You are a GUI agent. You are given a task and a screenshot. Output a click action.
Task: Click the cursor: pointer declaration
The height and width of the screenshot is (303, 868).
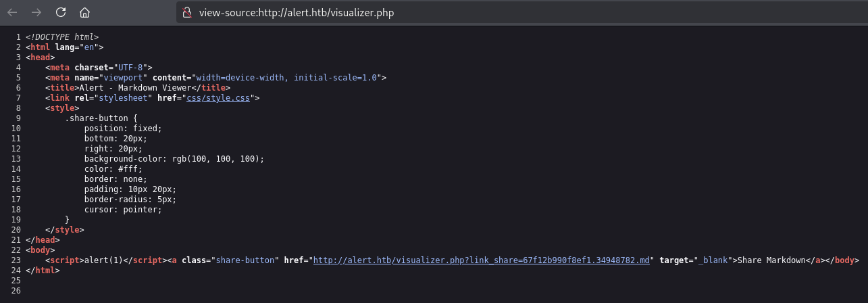coord(123,210)
